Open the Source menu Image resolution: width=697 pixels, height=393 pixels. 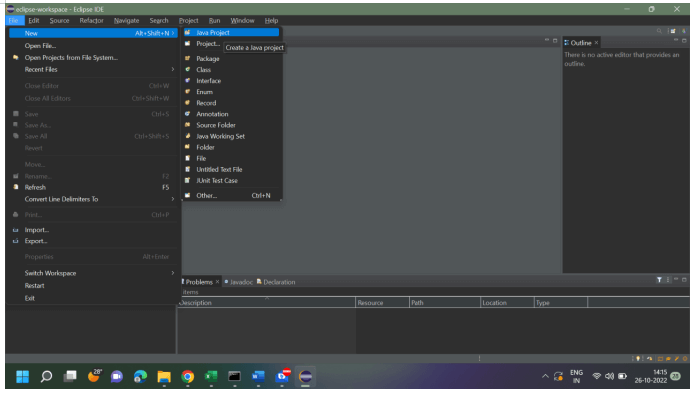click(x=60, y=20)
